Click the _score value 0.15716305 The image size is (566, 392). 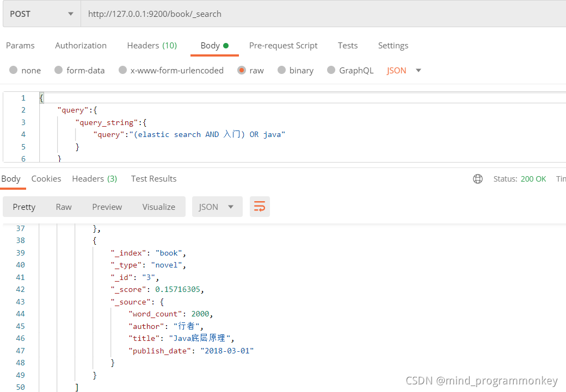[x=177, y=290]
